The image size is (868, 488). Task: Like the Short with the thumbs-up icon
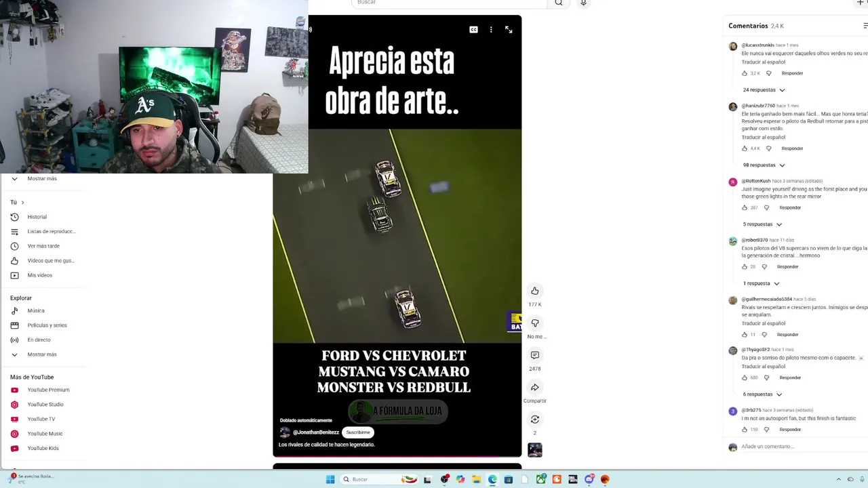[x=535, y=291]
